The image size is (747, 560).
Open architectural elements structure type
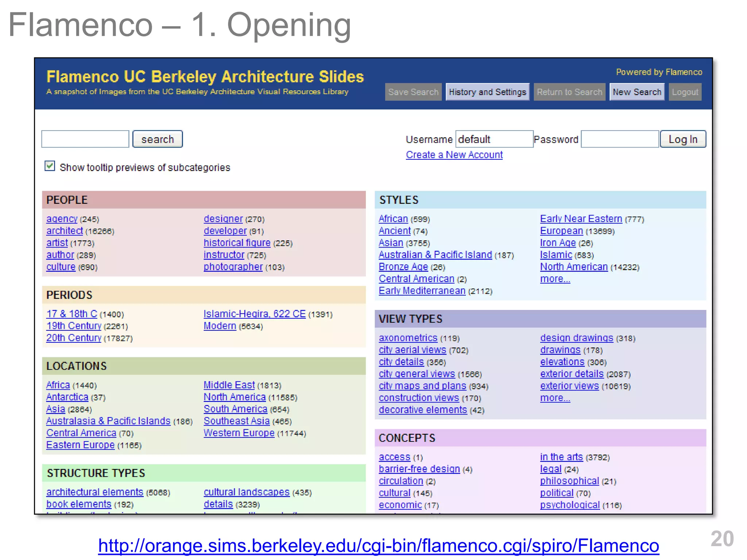[x=95, y=492]
